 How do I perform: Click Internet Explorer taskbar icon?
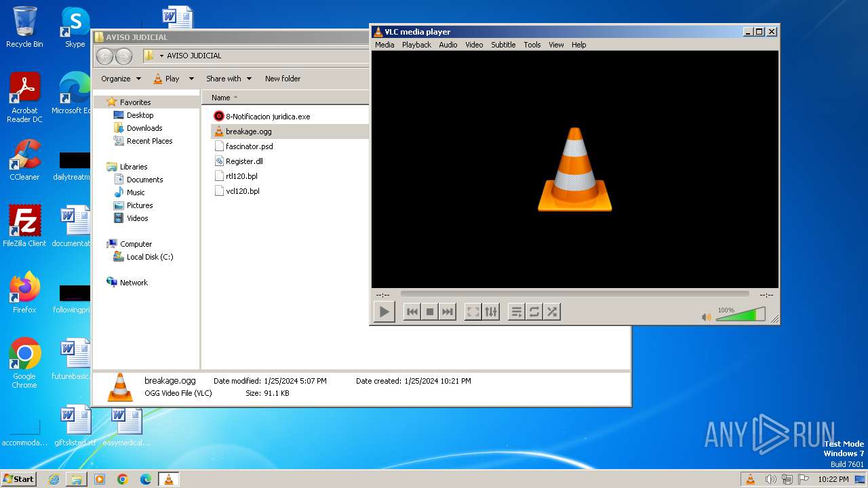click(54, 479)
